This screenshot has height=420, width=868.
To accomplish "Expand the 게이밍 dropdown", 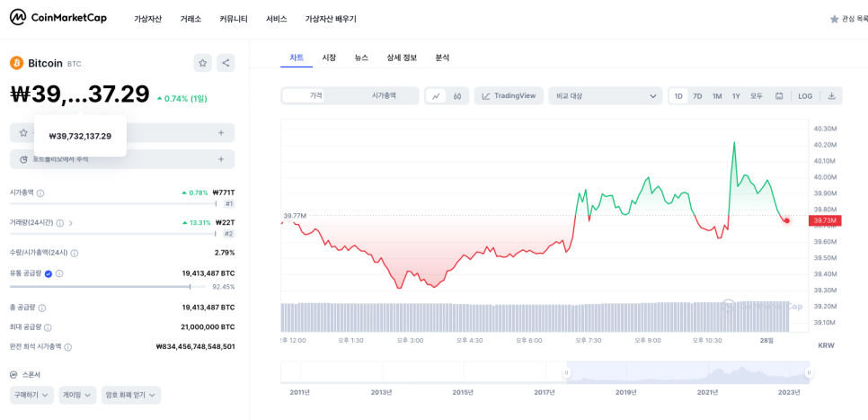I will (x=77, y=395).
